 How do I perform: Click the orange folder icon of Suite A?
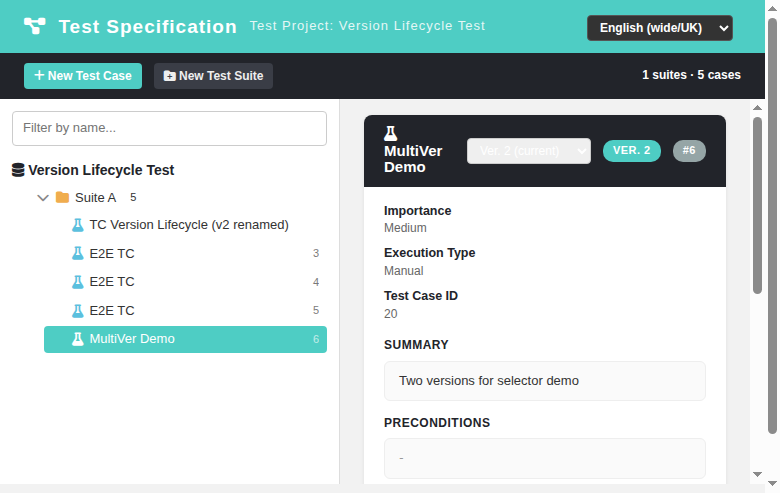[x=62, y=197]
